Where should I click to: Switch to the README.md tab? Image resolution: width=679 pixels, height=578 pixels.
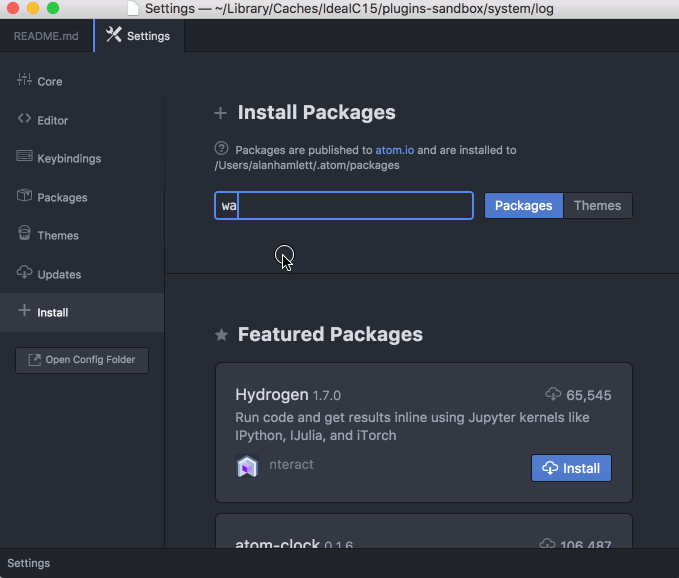pos(46,36)
